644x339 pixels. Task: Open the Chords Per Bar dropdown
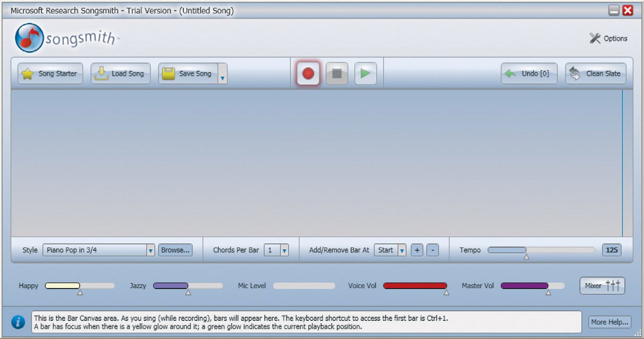(277, 250)
